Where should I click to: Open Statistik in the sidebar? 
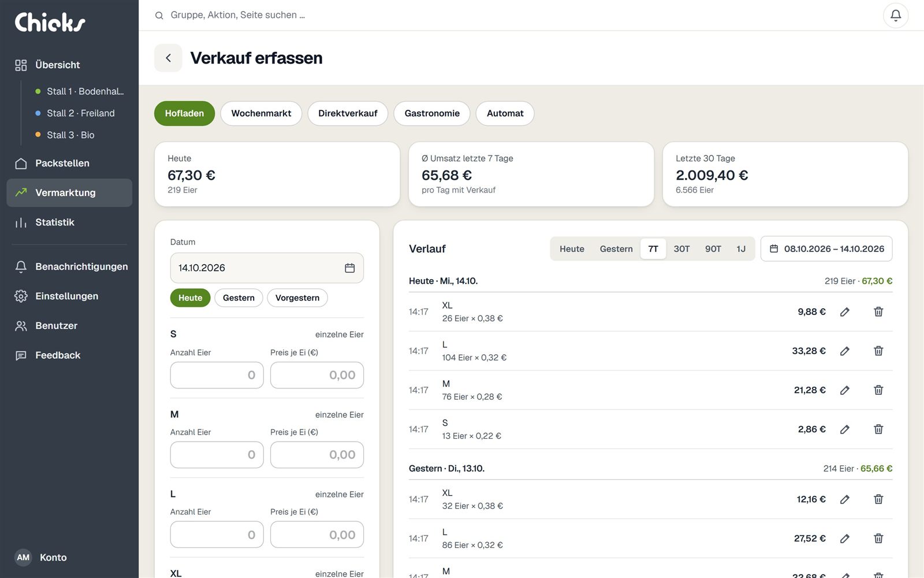[x=69, y=222]
